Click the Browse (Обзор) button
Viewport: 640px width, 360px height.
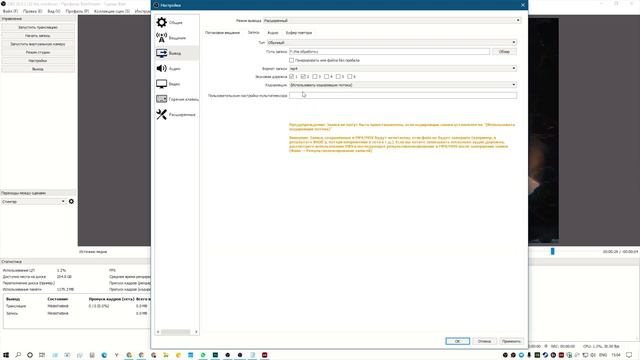point(504,52)
